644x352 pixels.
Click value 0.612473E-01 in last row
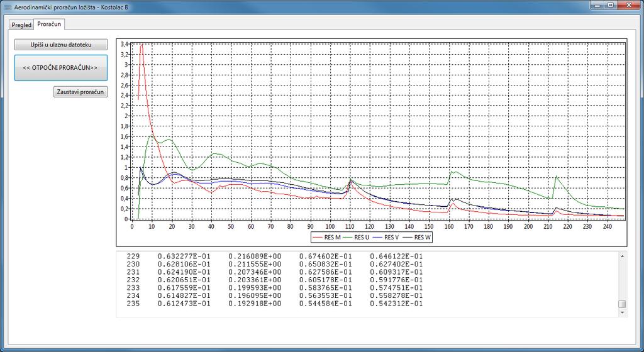pyautogui.click(x=184, y=304)
